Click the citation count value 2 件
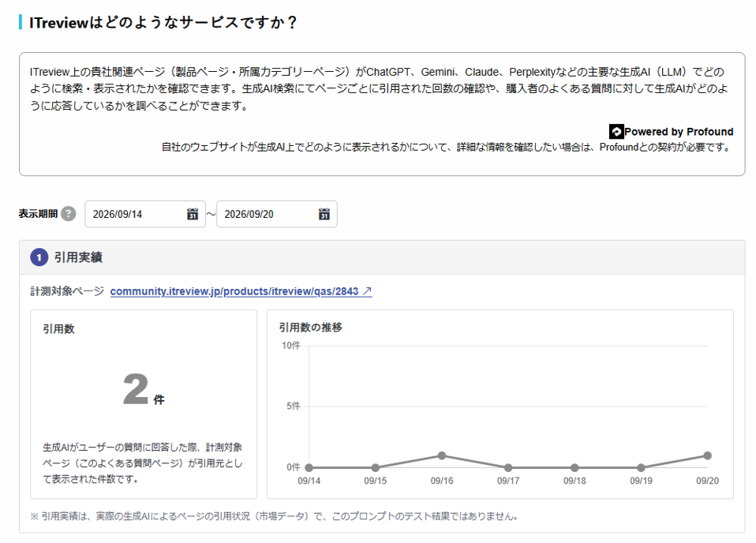Screen dimensions: 756x543 click(x=143, y=390)
